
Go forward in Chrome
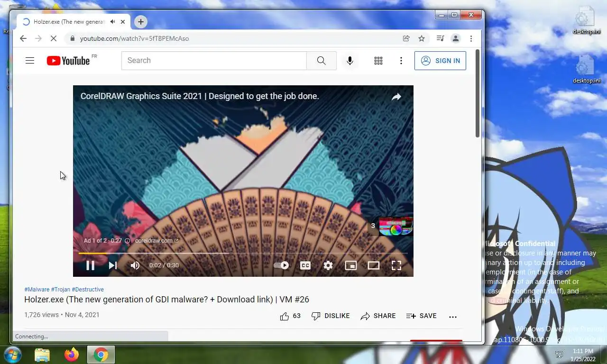[x=38, y=38]
